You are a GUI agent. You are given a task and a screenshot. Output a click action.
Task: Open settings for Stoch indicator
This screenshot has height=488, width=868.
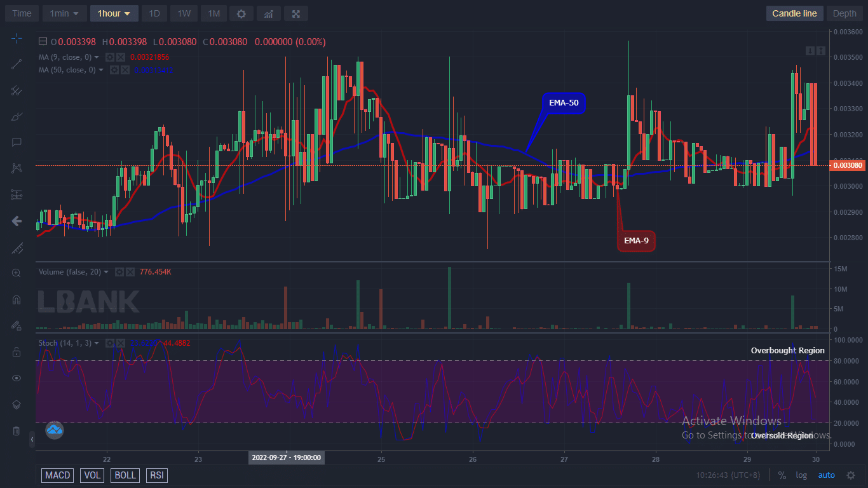point(109,343)
